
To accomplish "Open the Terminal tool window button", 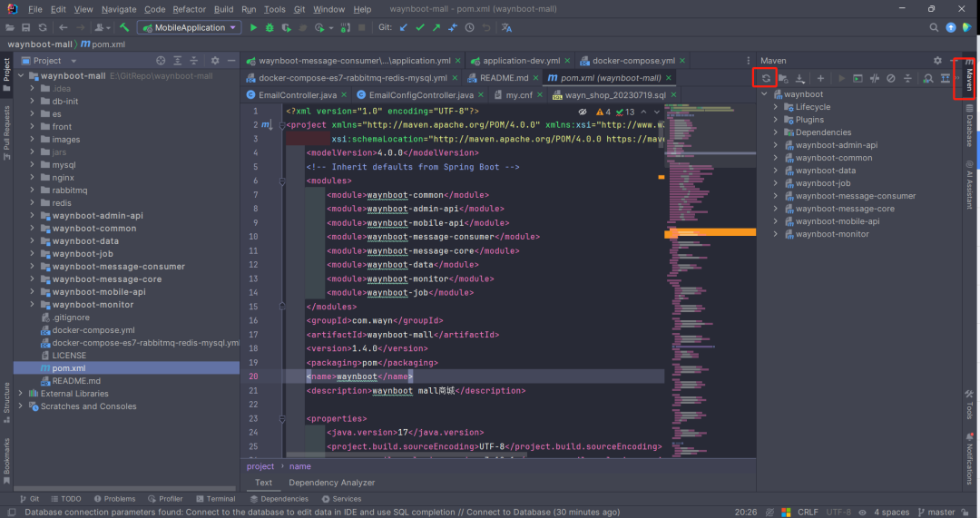I will click(215, 499).
